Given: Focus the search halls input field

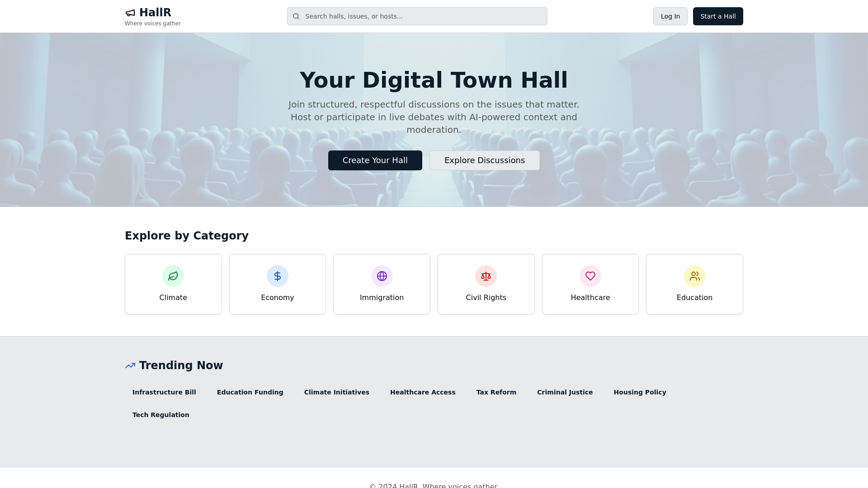Looking at the screenshot, I should tap(417, 16).
